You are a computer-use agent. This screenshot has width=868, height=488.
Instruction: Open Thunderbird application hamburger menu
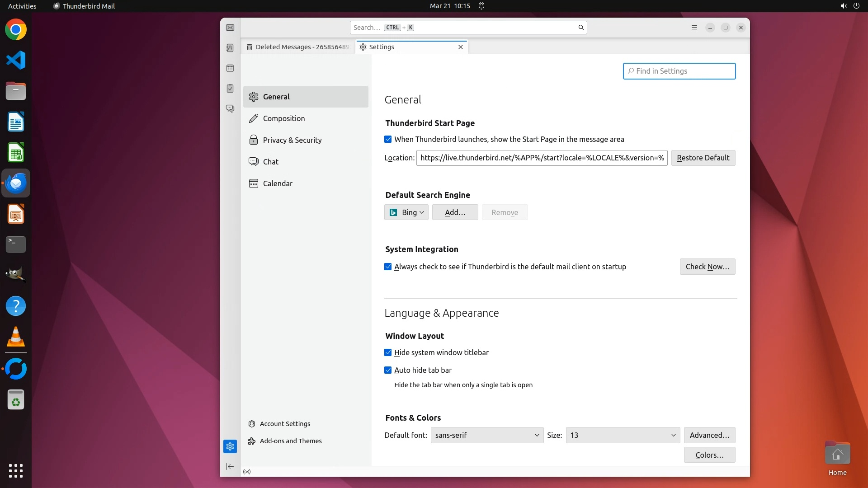[694, 28]
